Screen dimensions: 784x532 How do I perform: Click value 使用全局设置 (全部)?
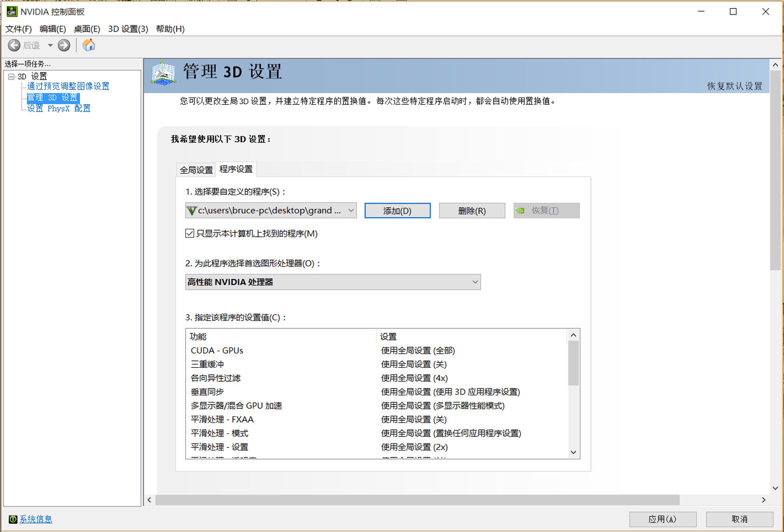click(418, 350)
